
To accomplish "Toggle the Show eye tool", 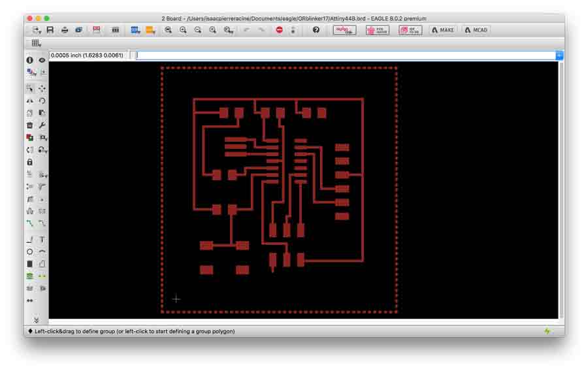I will point(42,60).
